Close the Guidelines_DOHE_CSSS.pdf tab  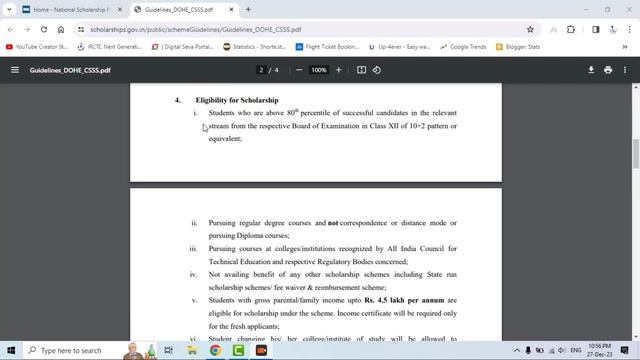231,9
